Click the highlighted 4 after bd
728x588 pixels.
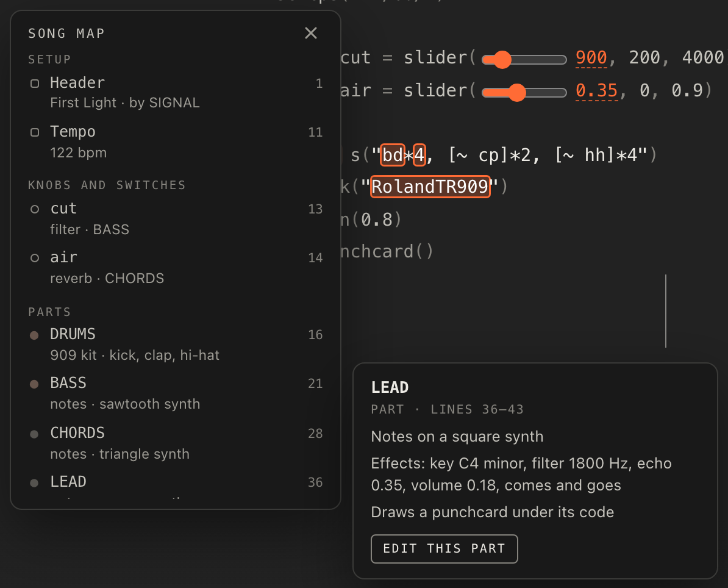click(x=419, y=155)
